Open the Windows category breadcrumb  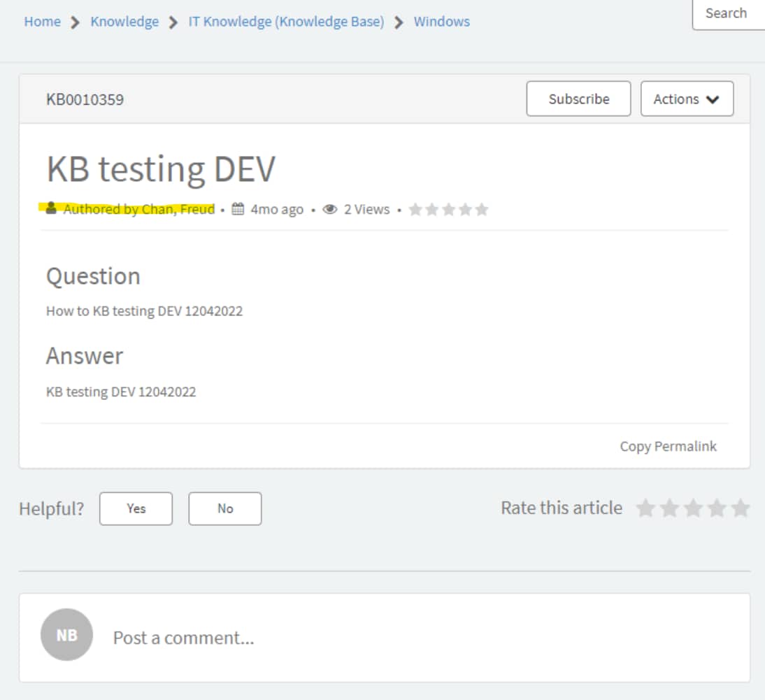pos(441,22)
